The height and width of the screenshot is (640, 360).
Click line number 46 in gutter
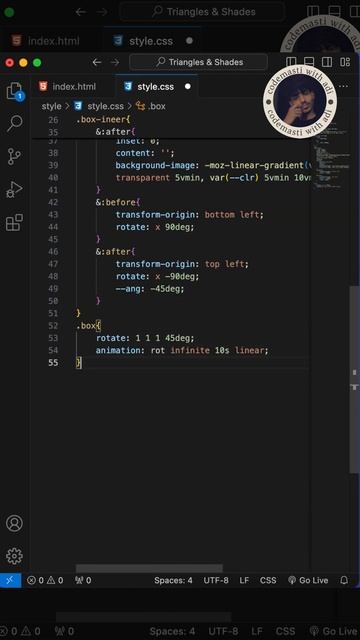[53, 251]
